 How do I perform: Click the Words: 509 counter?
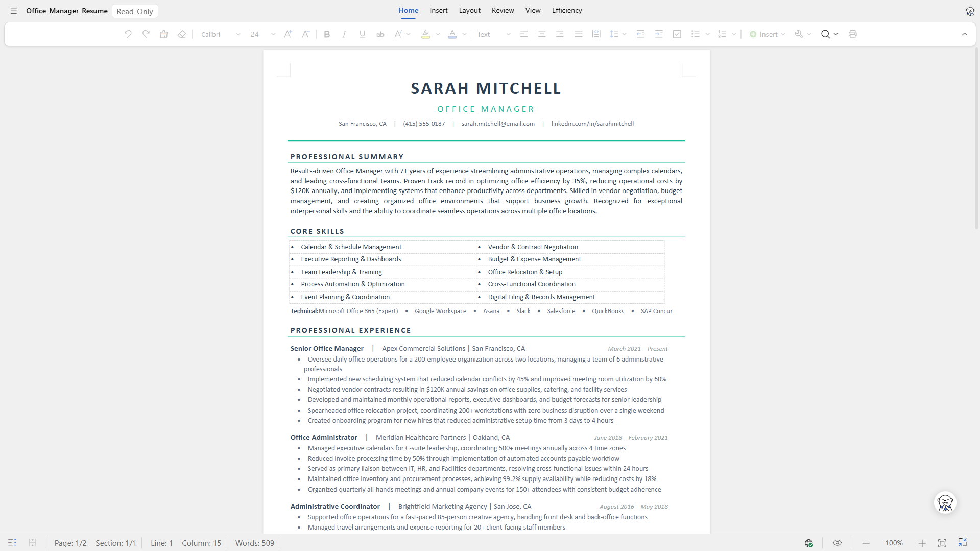click(255, 543)
